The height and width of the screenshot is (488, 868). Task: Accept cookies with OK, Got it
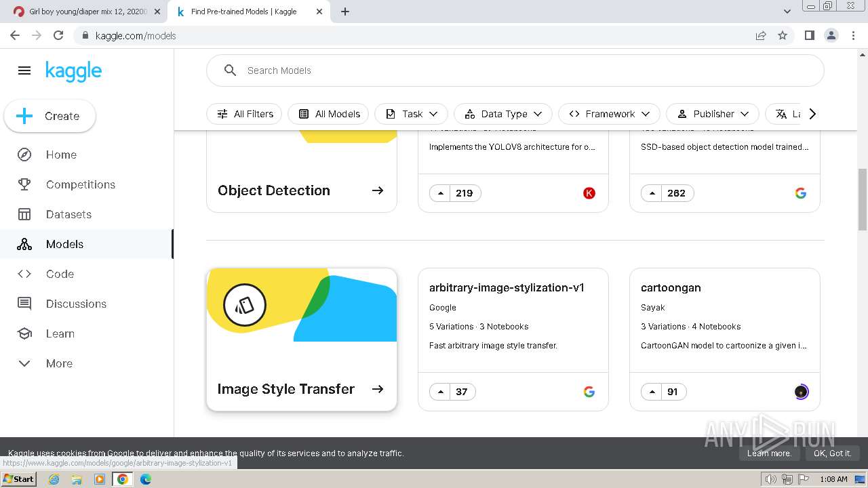[x=832, y=453]
